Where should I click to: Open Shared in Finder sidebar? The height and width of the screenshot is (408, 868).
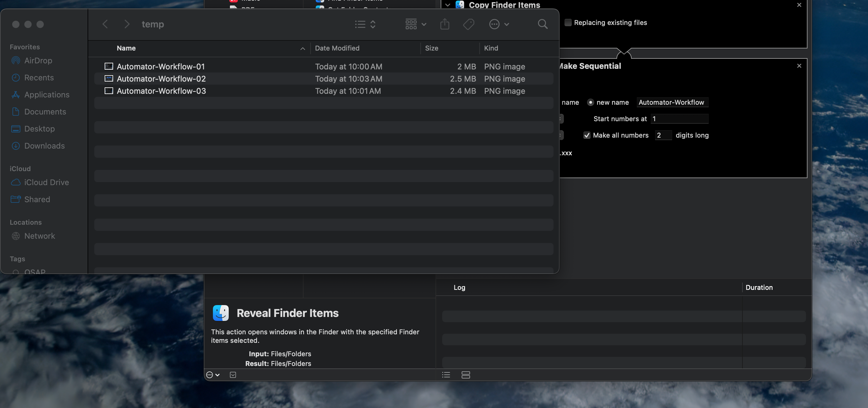point(30,199)
